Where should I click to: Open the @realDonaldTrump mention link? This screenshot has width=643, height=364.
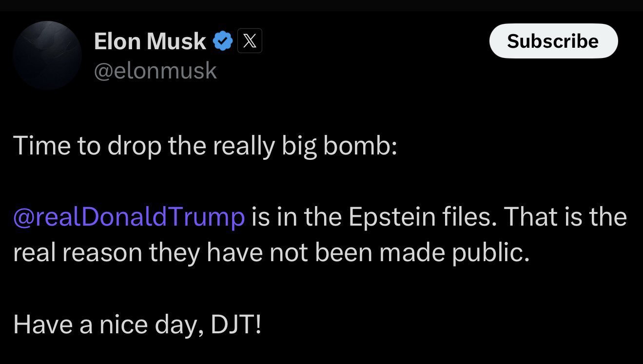point(129,216)
